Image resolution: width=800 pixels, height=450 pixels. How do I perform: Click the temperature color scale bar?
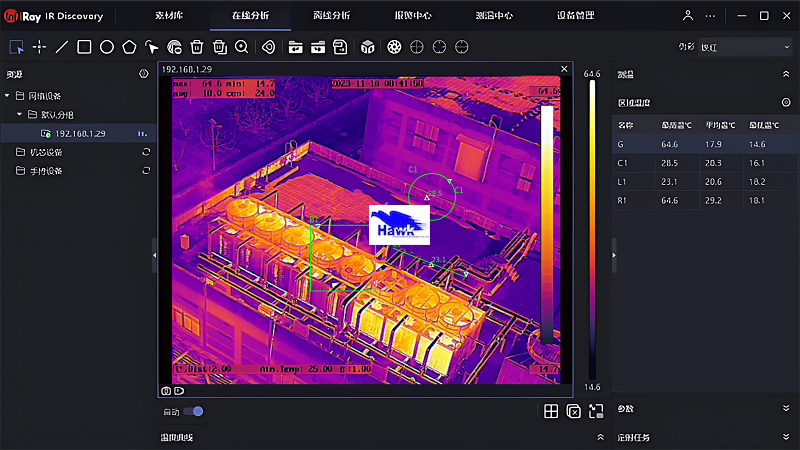(x=592, y=230)
